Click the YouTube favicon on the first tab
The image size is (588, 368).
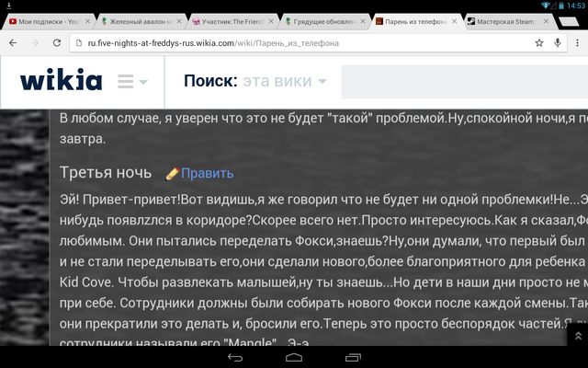click(x=13, y=22)
